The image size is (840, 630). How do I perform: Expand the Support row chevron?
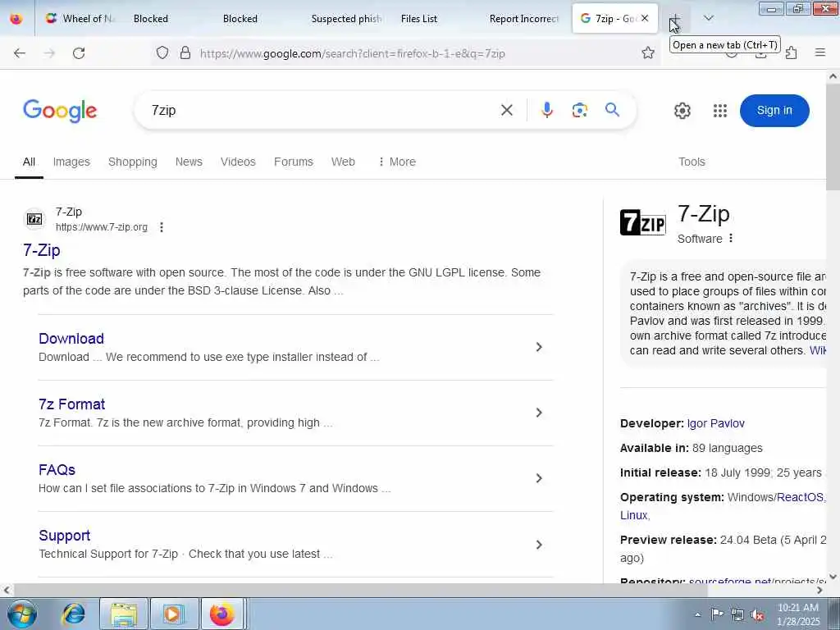tap(539, 545)
